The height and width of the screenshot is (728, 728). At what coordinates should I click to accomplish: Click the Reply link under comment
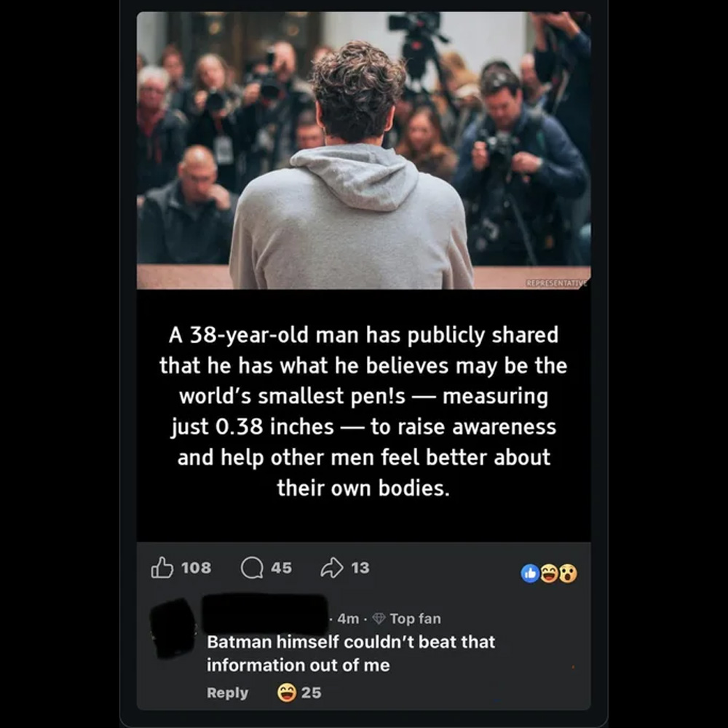[x=227, y=692]
